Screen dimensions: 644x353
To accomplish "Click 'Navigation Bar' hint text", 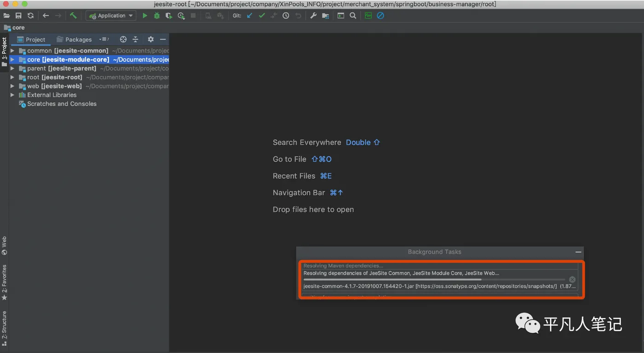I will coord(299,193).
